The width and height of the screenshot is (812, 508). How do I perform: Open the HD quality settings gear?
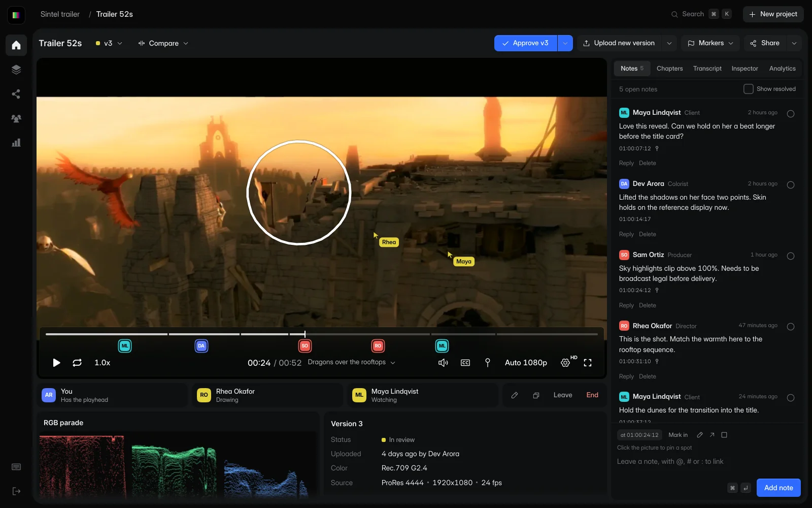tap(565, 363)
